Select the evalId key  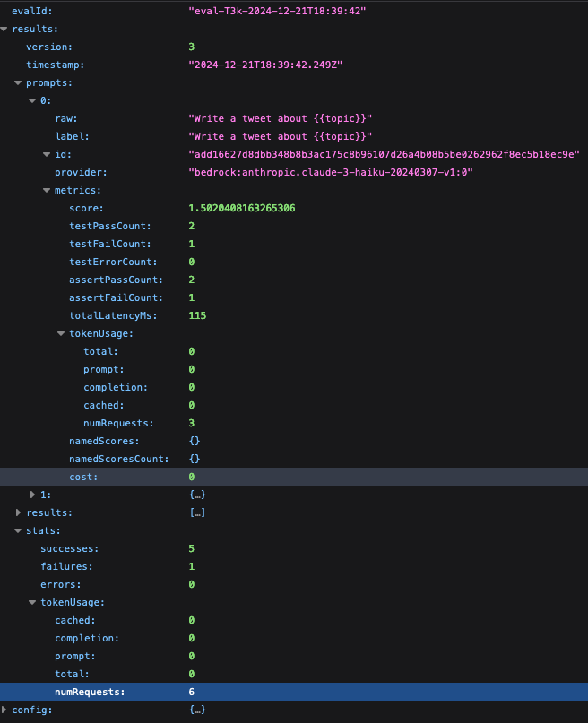pos(32,11)
